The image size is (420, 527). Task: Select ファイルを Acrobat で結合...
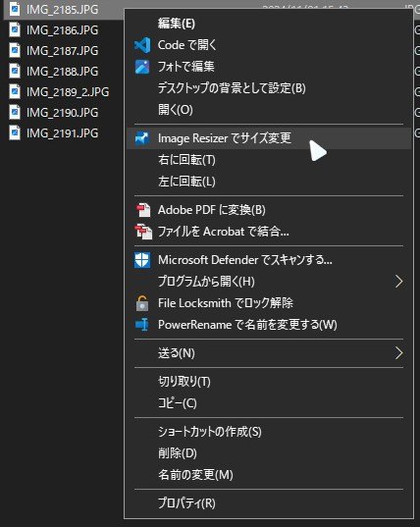coord(269,232)
